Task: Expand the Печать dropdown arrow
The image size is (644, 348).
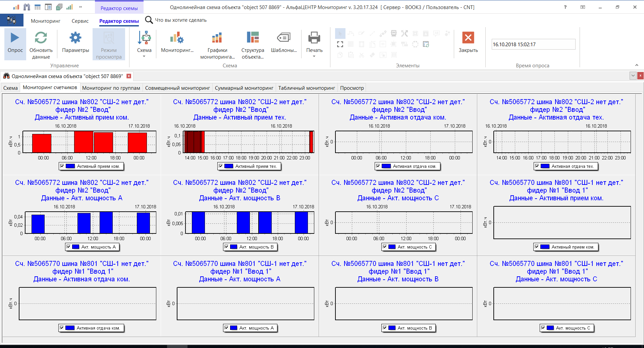Action: [x=314, y=56]
